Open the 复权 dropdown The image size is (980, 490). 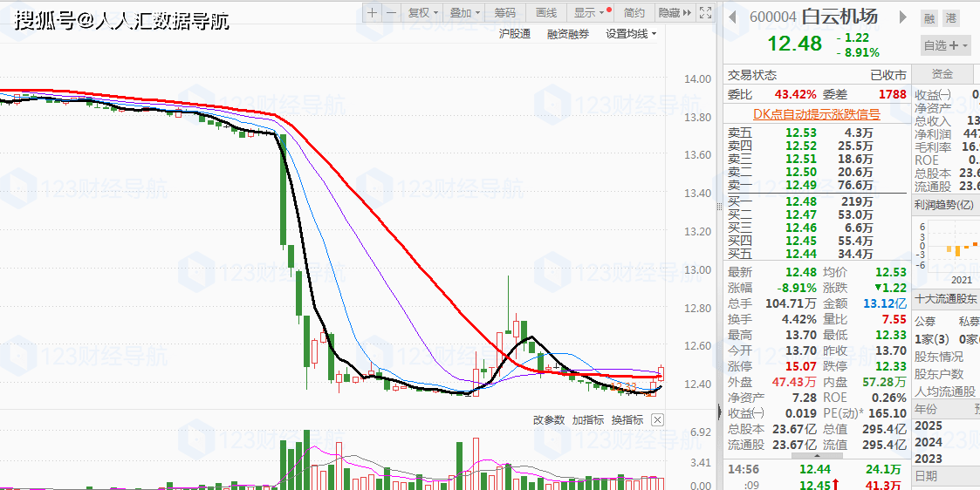(422, 12)
